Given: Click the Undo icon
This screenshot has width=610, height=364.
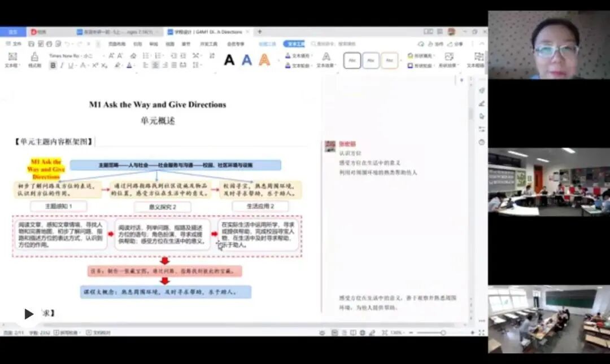Looking at the screenshot, I should point(66,44).
